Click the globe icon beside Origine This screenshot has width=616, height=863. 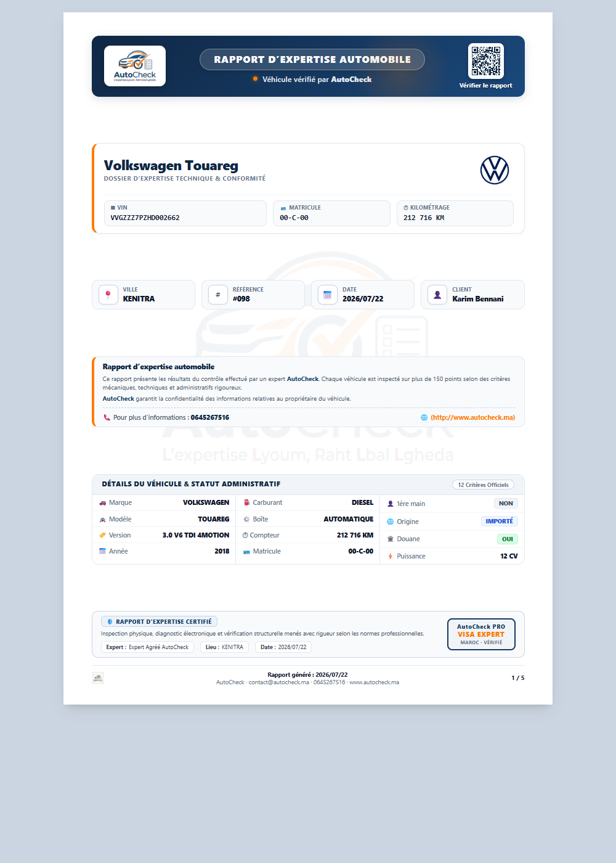[x=391, y=521]
